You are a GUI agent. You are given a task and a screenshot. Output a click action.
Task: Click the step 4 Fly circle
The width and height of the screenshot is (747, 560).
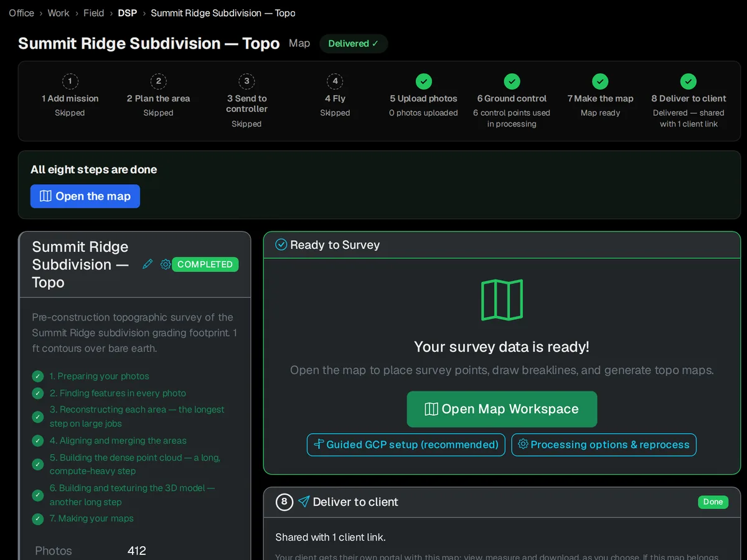335,81
